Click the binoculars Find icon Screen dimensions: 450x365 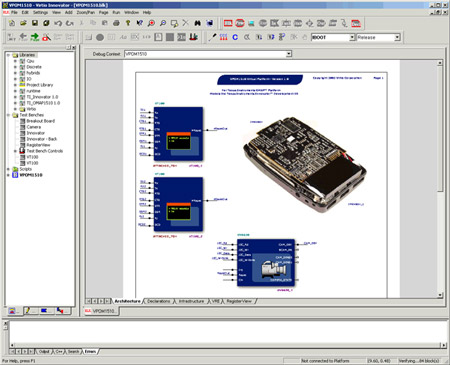point(198,23)
